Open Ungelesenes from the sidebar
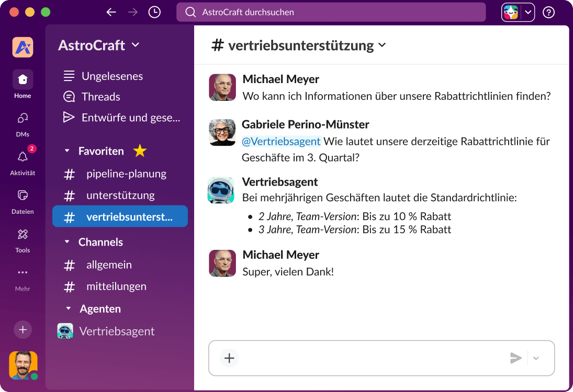The image size is (573, 392). (x=112, y=76)
